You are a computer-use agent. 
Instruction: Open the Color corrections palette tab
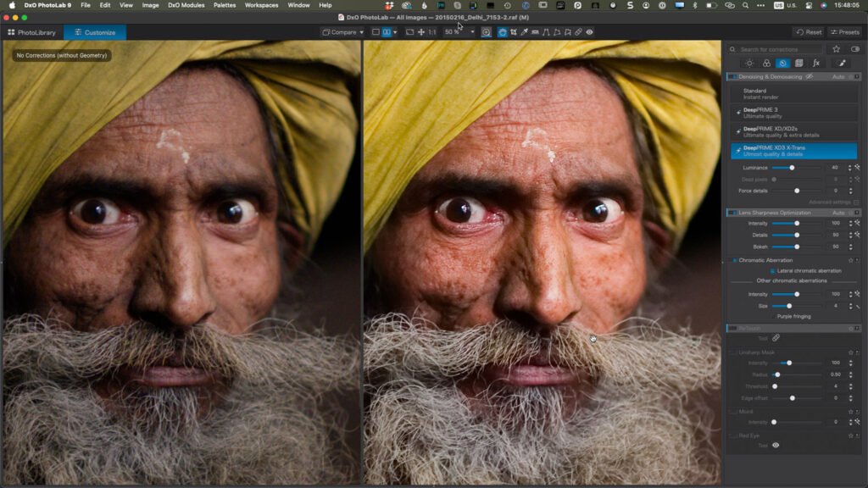(x=766, y=63)
